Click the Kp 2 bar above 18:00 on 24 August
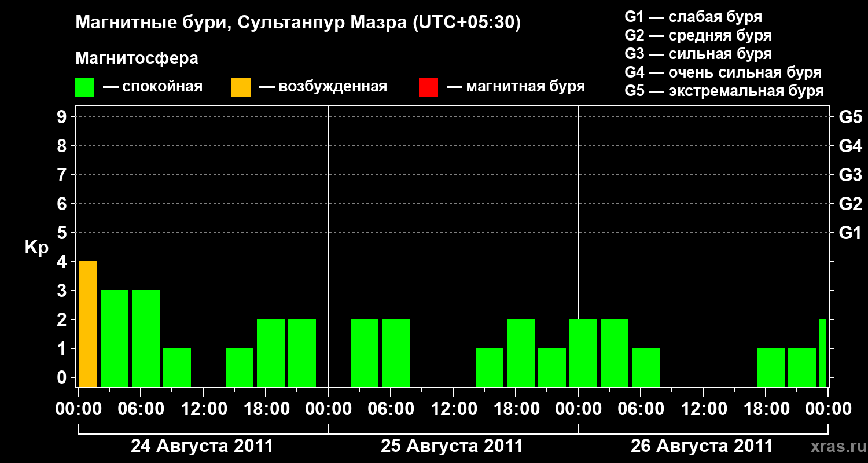 point(271,353)
